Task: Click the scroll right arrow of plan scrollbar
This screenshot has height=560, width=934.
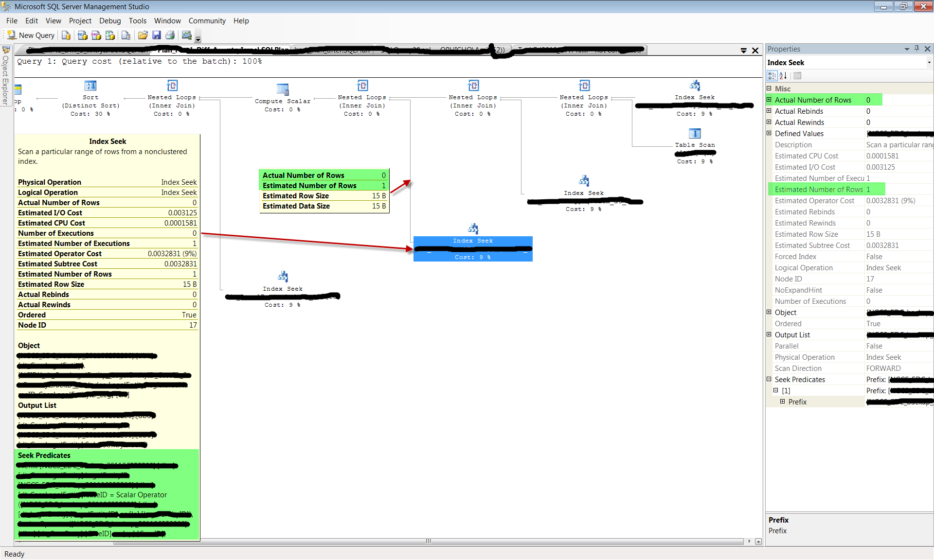Action: pyautogui.click(x=749, y=542)
